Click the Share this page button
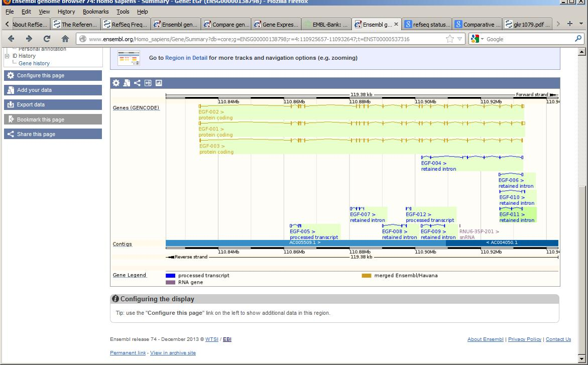Image resolution: width=588 pixels, height=365 pixels. click(x=53, y=134)
